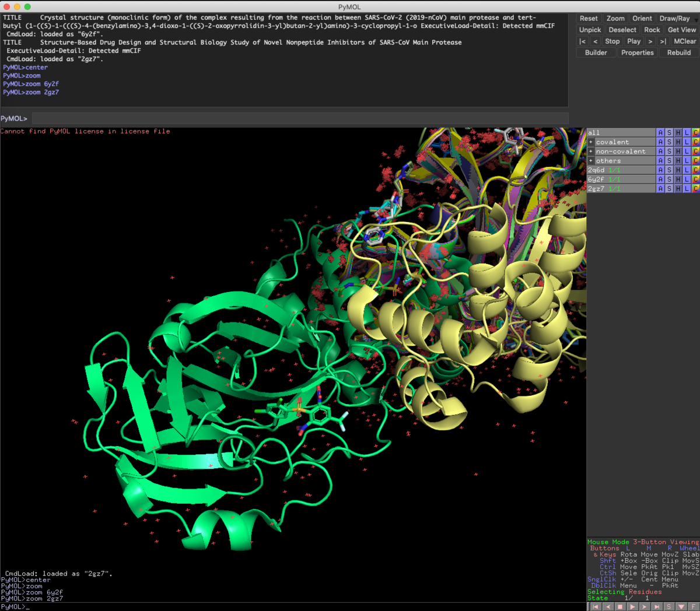Start playback using bottom triangle button

(x=632, y=606)
